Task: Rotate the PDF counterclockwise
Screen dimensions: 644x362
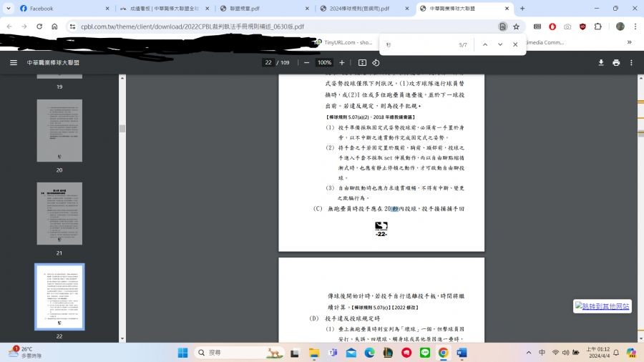Action: 376,62
